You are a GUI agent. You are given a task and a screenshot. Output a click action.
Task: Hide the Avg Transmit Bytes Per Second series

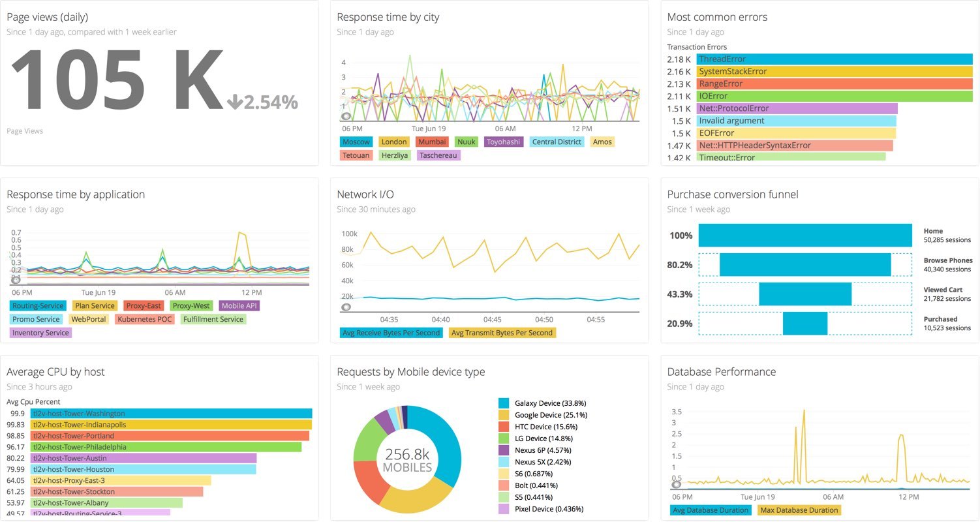tap(501, 333)
